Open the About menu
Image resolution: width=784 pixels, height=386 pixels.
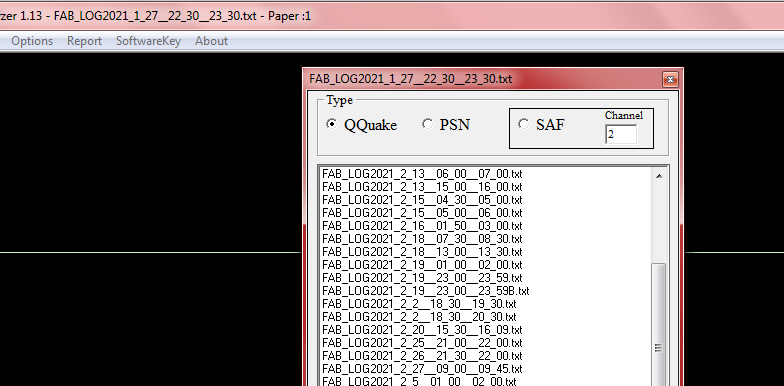pyautogui.click(x=212, y=41)
